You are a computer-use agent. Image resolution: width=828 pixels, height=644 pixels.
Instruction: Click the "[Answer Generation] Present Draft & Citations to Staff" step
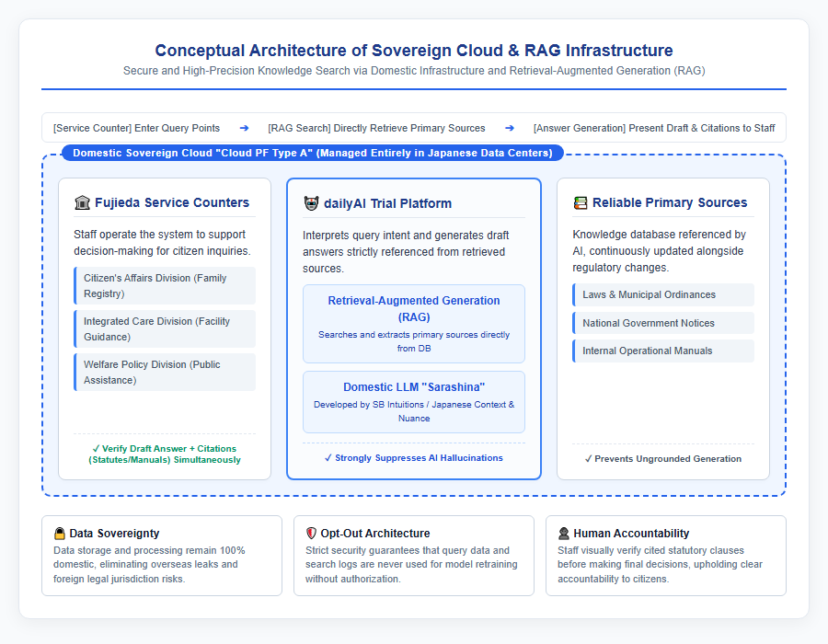(654, 128)
